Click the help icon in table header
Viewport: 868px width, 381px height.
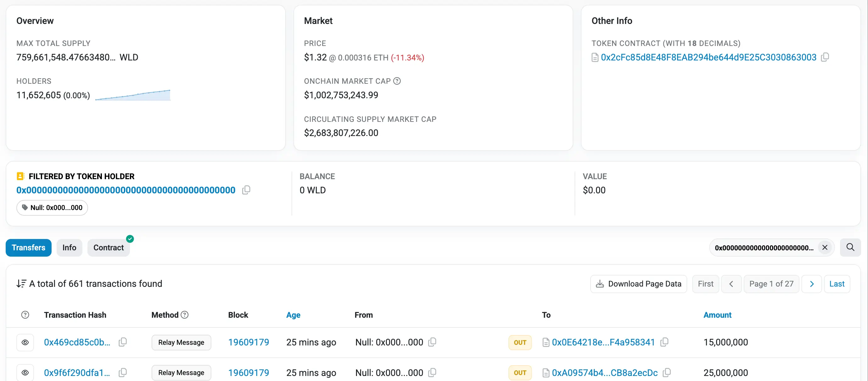[25, 315]
